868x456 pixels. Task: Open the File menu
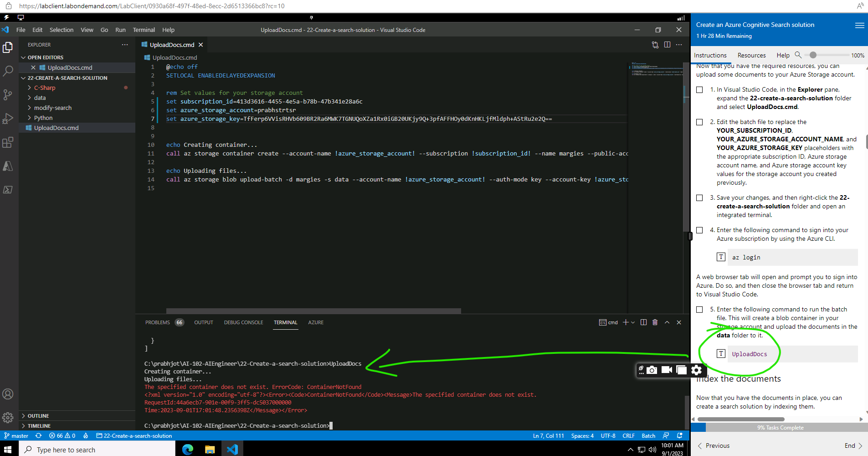[x=21, y=30]
